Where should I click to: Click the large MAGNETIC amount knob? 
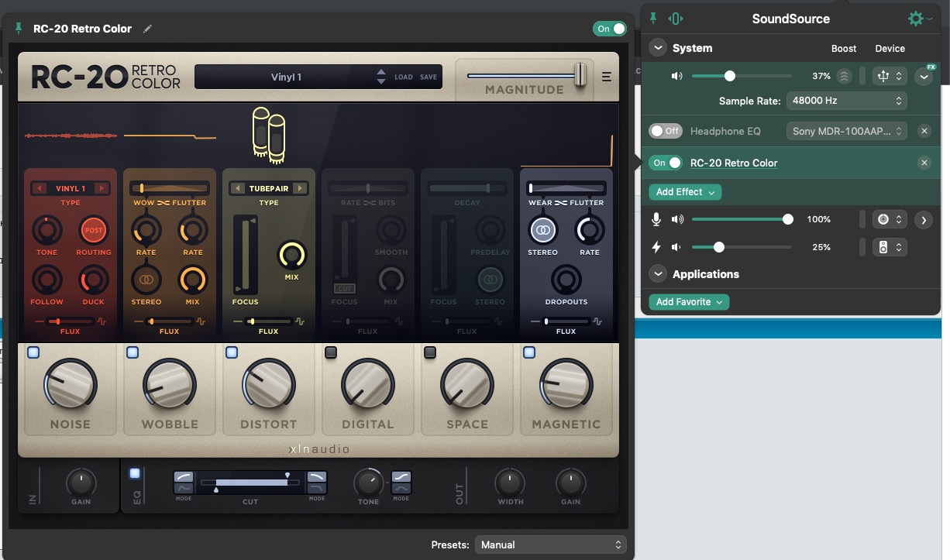tap(566, 385)
